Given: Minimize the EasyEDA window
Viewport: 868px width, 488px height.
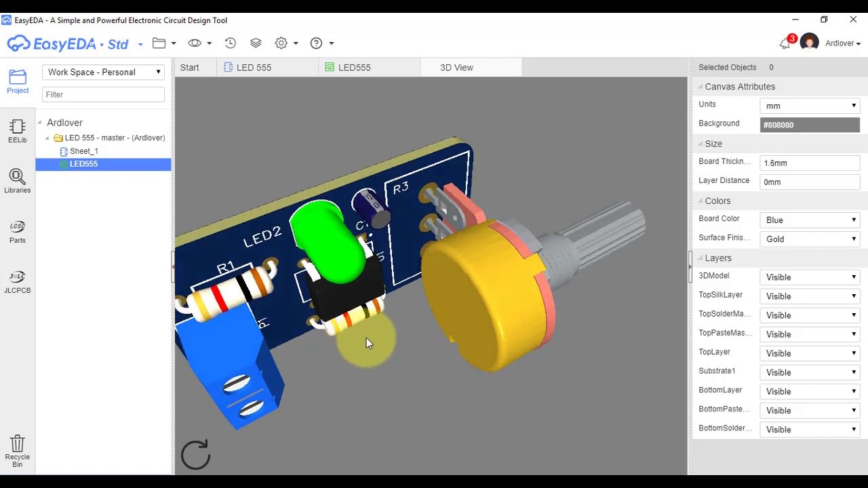Looking at the screenshot, I should coord(795,20).
